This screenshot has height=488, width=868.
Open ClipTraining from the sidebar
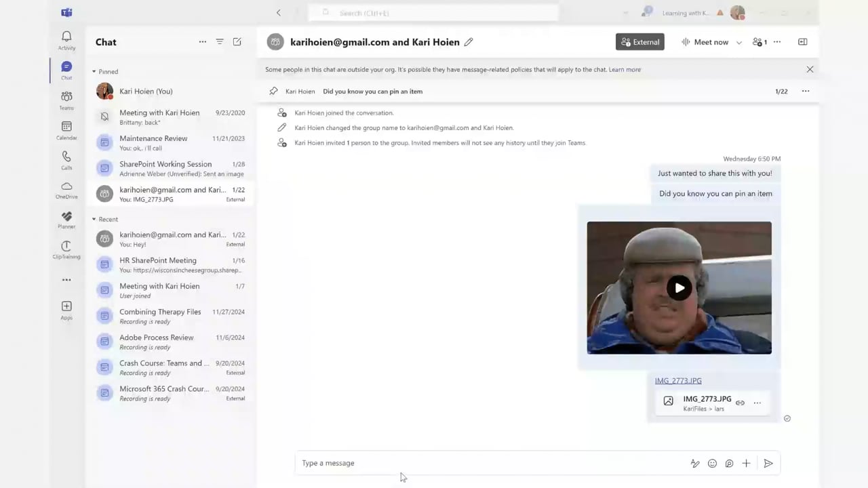(66, 249)
